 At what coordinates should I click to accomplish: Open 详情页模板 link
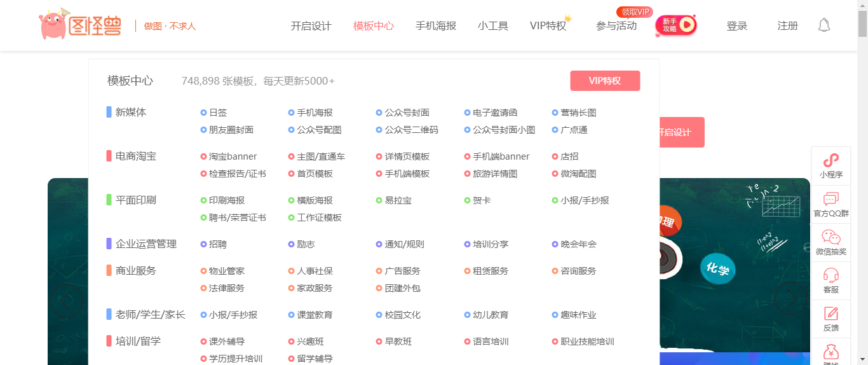[x=407, y=156]
